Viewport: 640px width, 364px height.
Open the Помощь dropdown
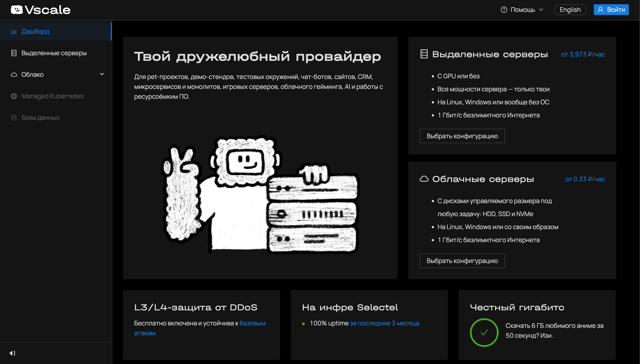coord(522,9)
